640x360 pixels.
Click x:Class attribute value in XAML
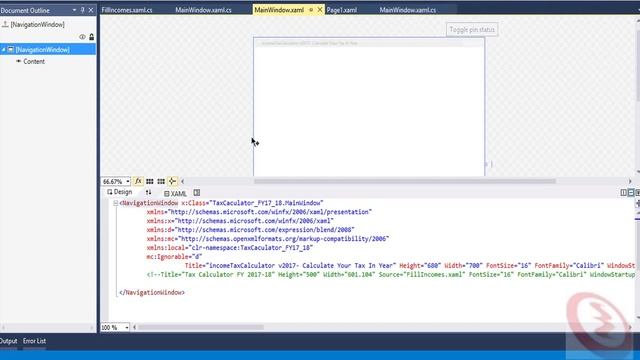(266, 203)
